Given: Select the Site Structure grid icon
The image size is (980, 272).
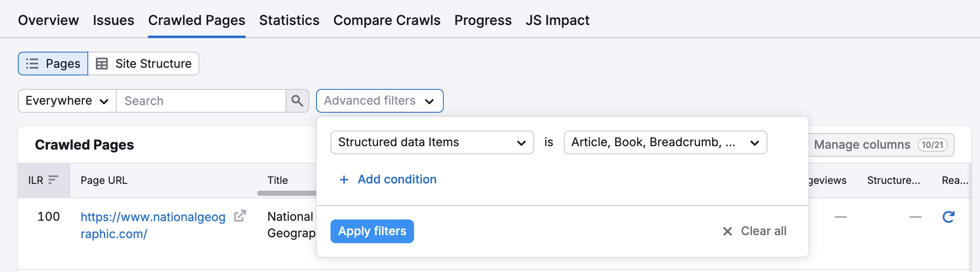Looking at the screenshot, I should point(102,63).
